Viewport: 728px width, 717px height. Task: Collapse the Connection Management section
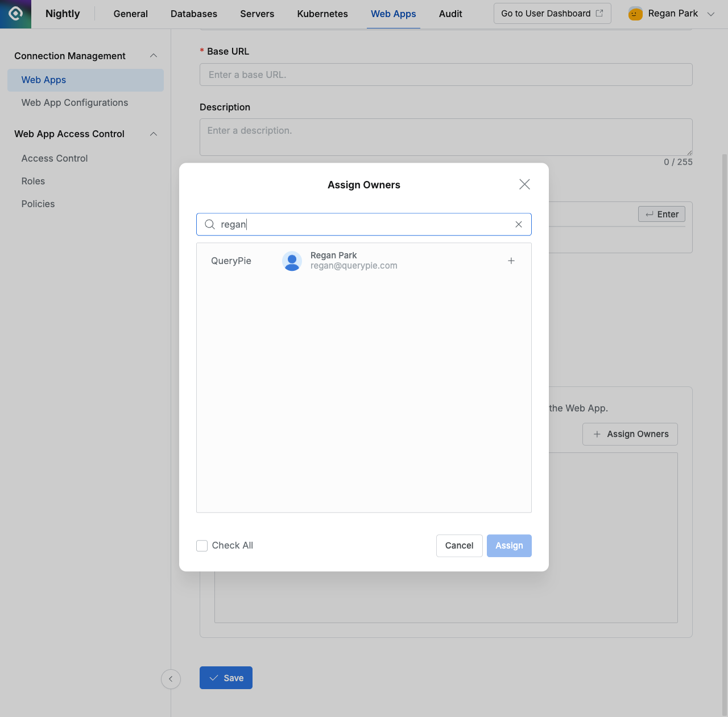pyautogui.click(x=153, y=55)
